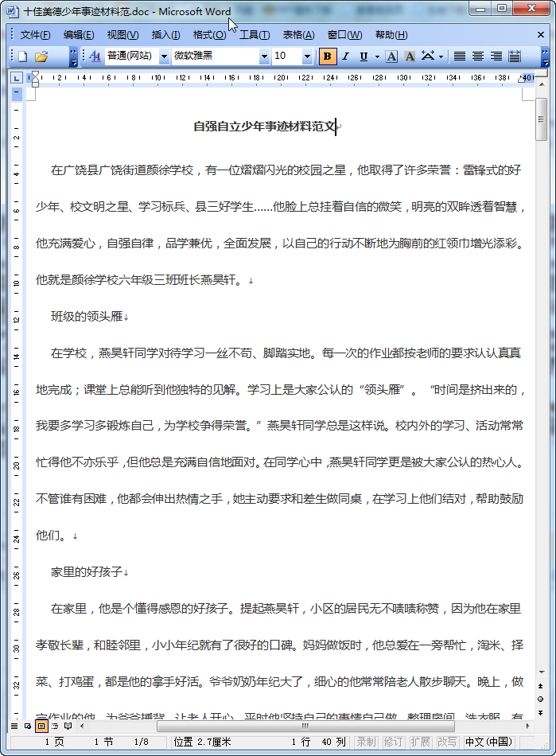
Task: Expand the font name dropdown 微软雅黑
Action: coord(264,57)
